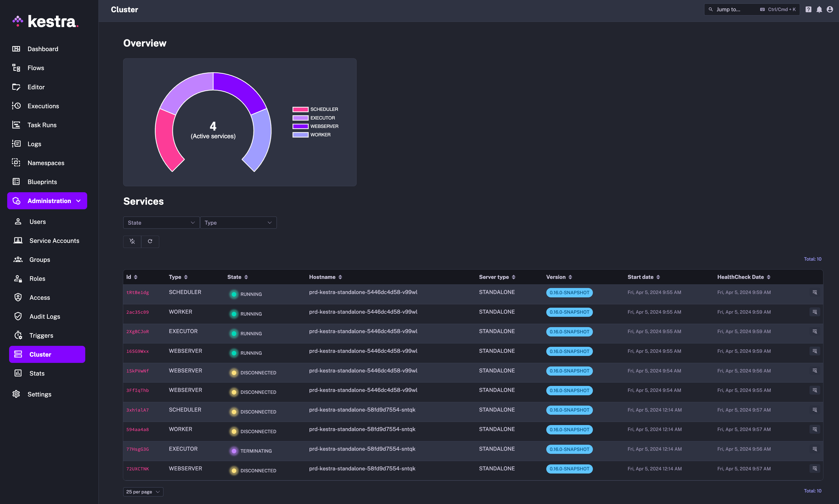Click the Roles icon
The width and height of the screenshot is (839, 504).
(x=18, y=278)
